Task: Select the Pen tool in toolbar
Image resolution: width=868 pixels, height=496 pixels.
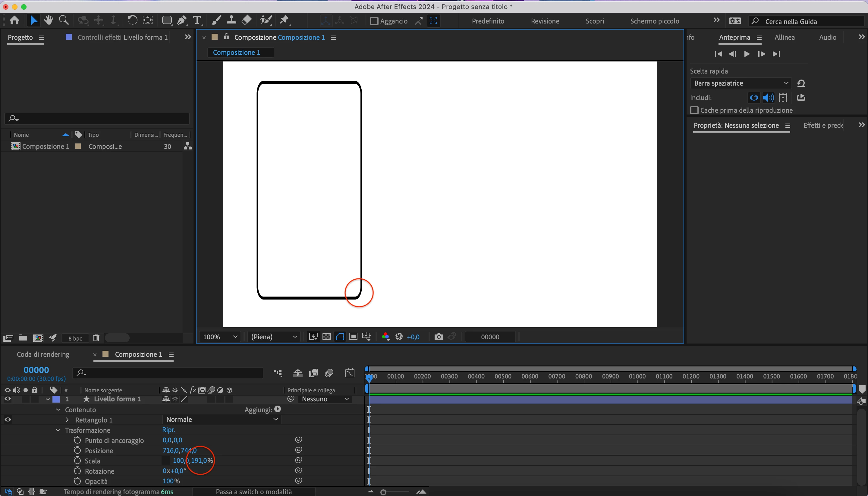Action: [x=182, y=20]
